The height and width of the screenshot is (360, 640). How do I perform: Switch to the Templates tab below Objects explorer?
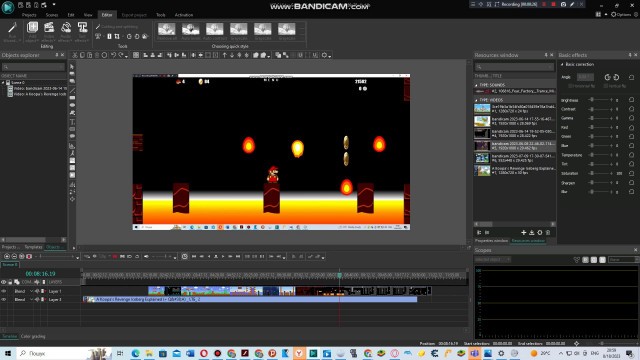tap(33, 247)
